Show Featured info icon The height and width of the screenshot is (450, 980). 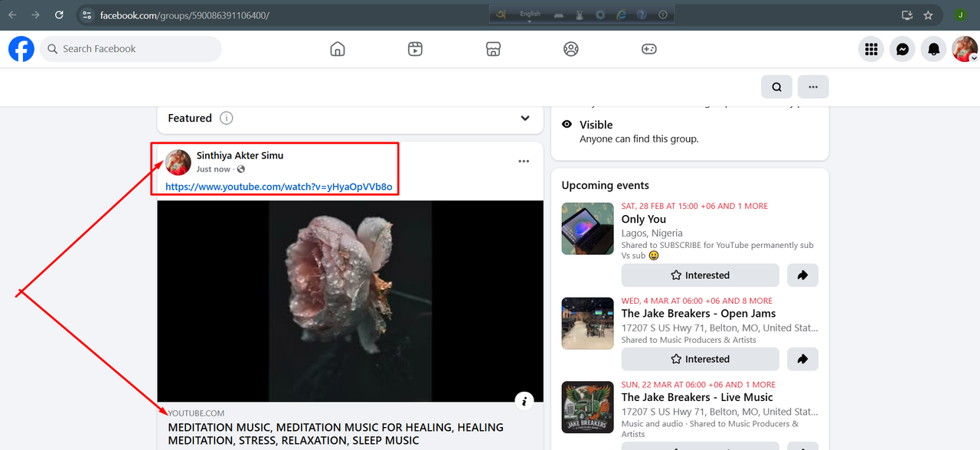[x=226, y=118]
